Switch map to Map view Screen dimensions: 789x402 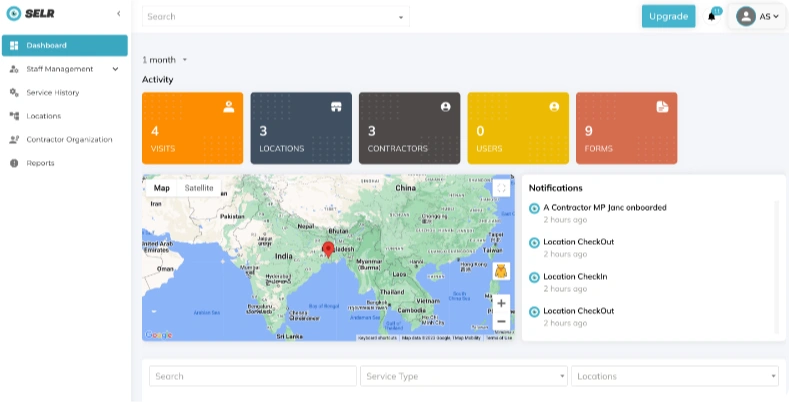point(161,188)
